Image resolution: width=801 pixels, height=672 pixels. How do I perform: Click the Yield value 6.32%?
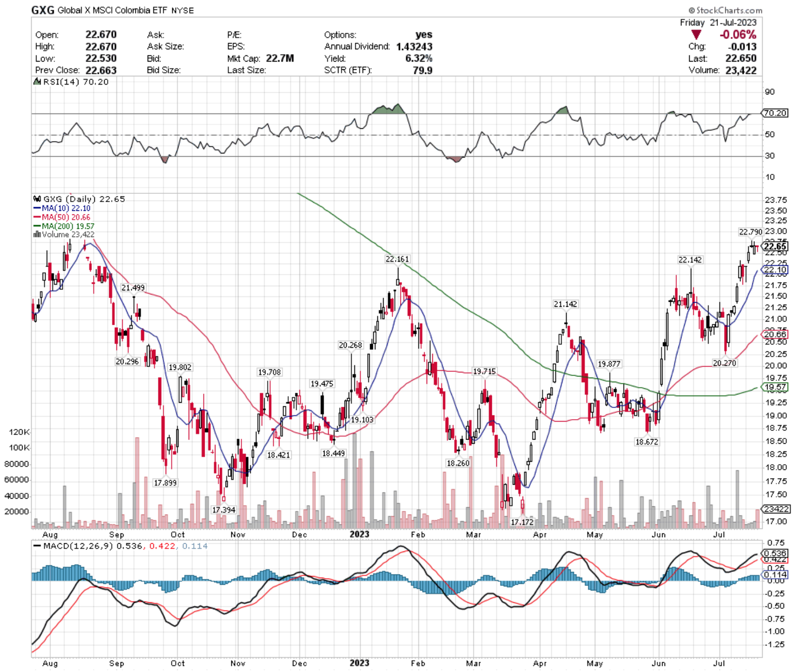coord(419,58)
